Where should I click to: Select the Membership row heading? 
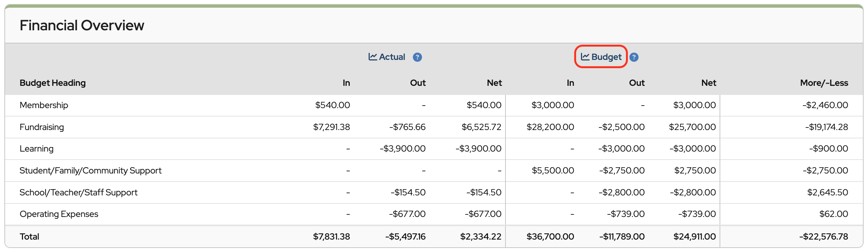click(x=44, y=105)
